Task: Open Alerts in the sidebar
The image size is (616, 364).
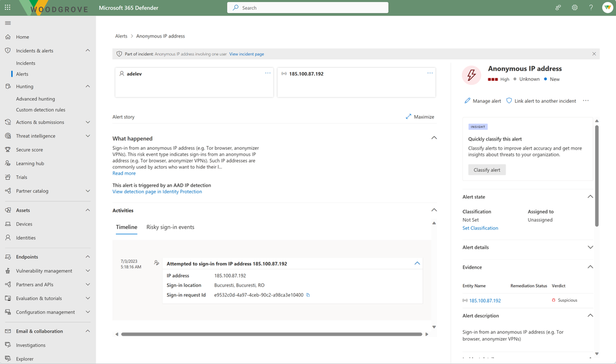Action: (x=22, y=74)
